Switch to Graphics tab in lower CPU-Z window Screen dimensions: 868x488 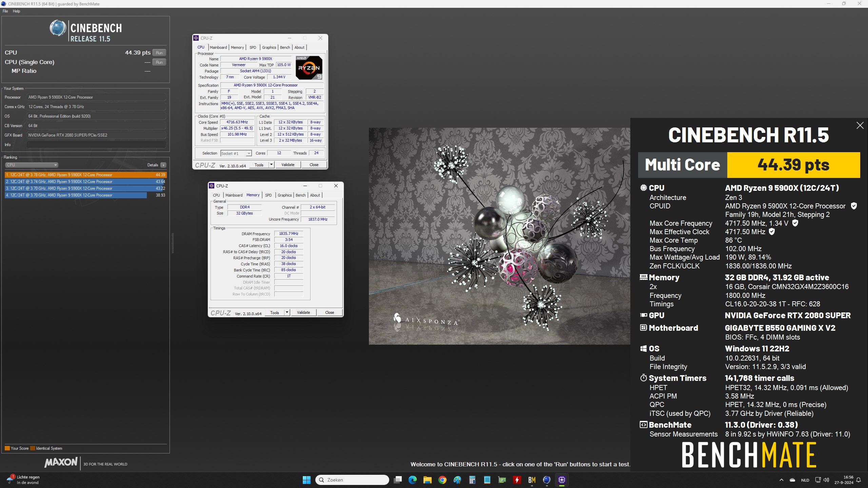pos(285,195)
